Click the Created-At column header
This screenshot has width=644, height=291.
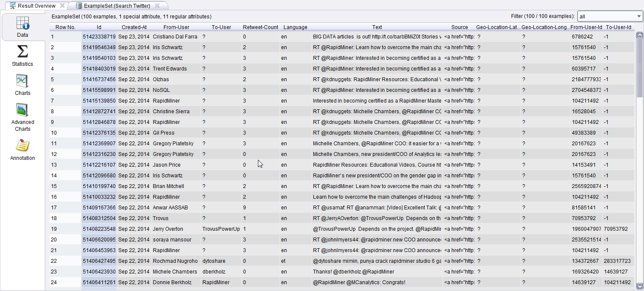pos(134,27)
